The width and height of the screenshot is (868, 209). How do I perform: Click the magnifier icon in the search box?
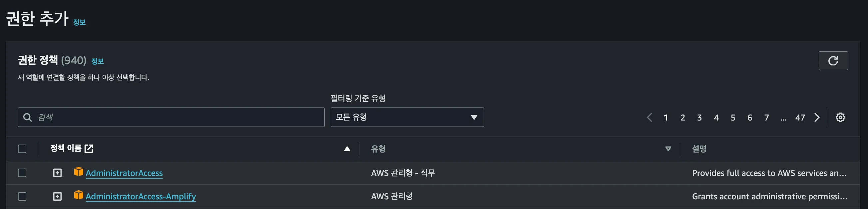pos(28,117)
